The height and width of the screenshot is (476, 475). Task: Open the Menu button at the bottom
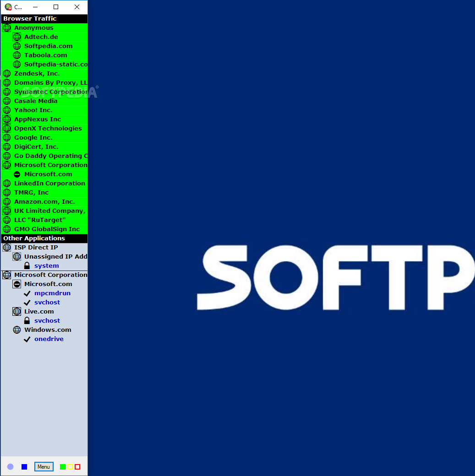tap(44, 467)
